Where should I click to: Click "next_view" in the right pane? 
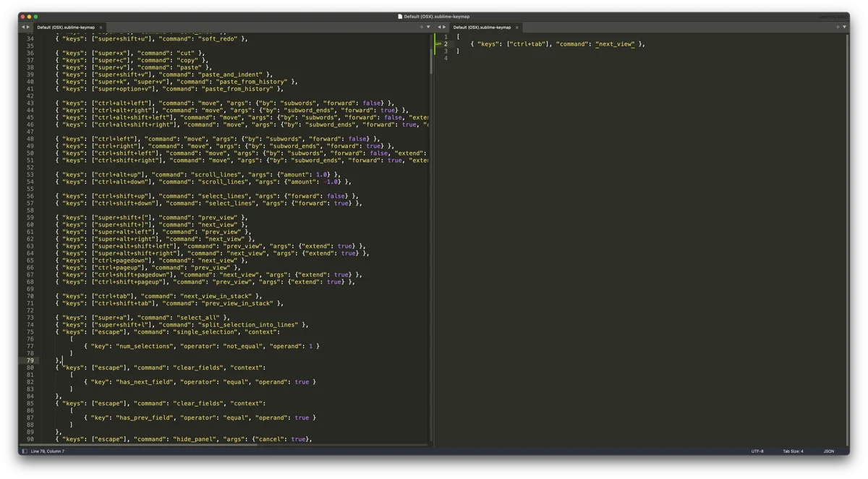coord(615,44)
